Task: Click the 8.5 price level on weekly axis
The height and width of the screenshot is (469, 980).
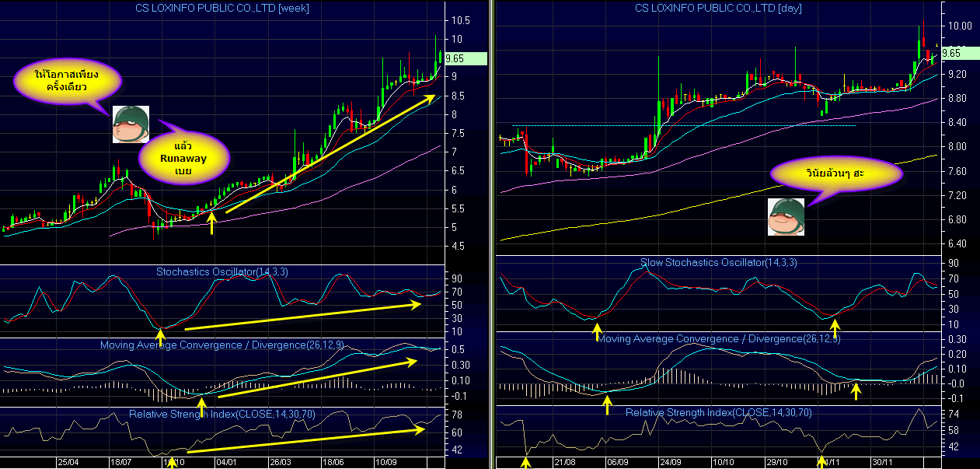Action: point(457,96)
